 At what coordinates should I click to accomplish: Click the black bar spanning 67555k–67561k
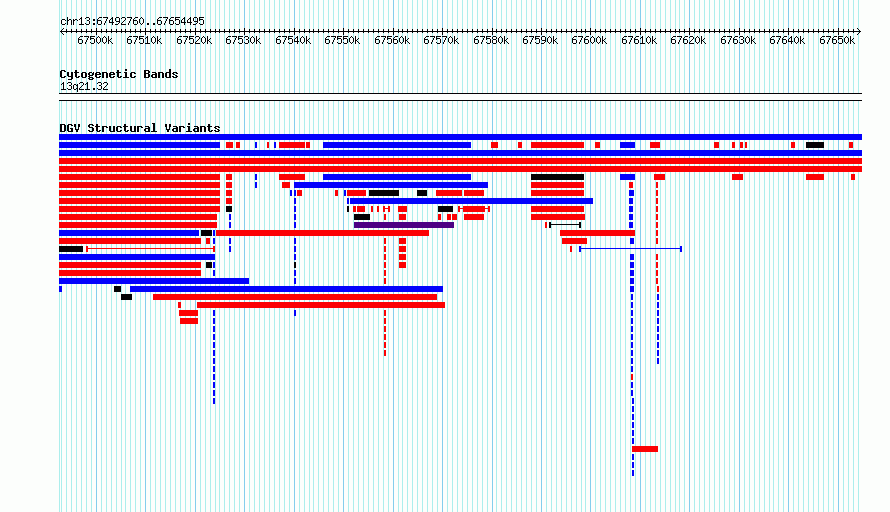click(x=384, y=193)
